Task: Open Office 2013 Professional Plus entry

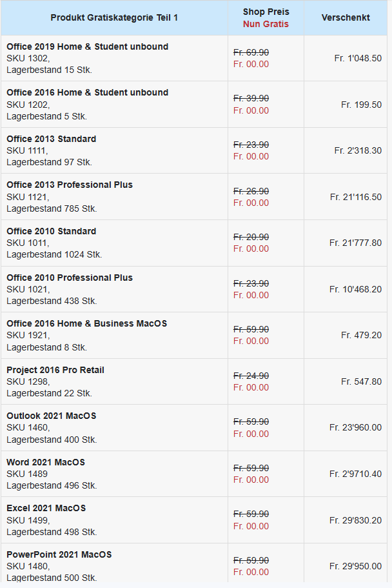Action: coord(70,185)
